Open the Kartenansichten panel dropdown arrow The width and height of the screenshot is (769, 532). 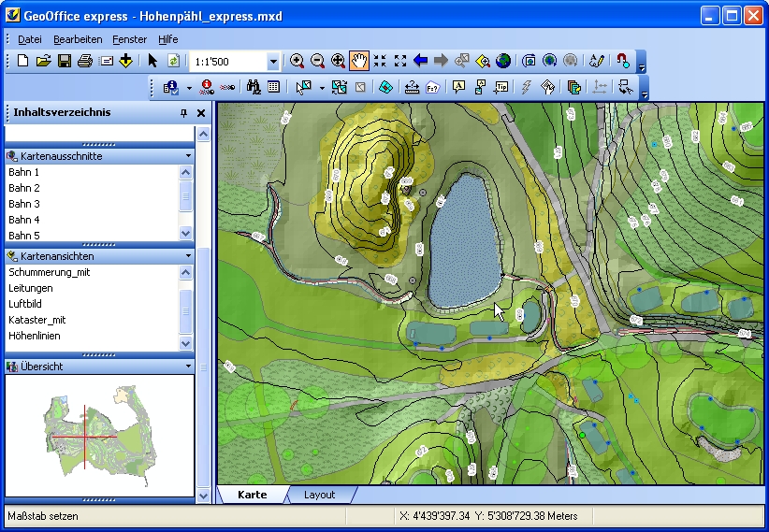click(x=188, y=256)
